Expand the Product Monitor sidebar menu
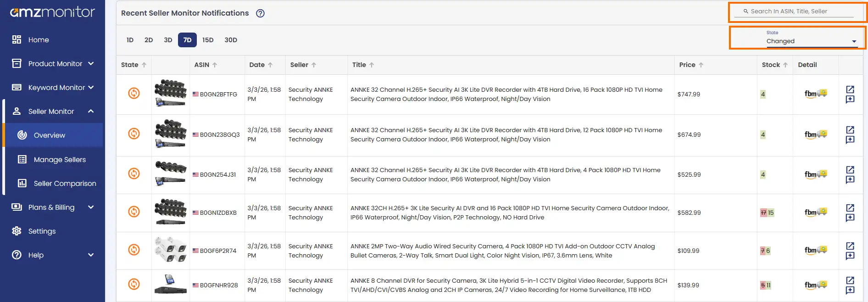Image resolution: width=868 pixels, height=302 pixels. tap(53, 63)
